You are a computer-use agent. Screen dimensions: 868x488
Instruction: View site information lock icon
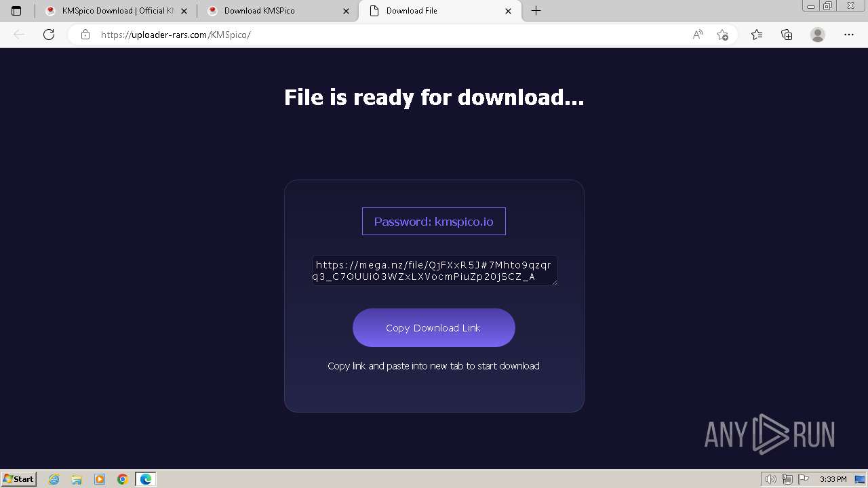(x=85, y=35)
